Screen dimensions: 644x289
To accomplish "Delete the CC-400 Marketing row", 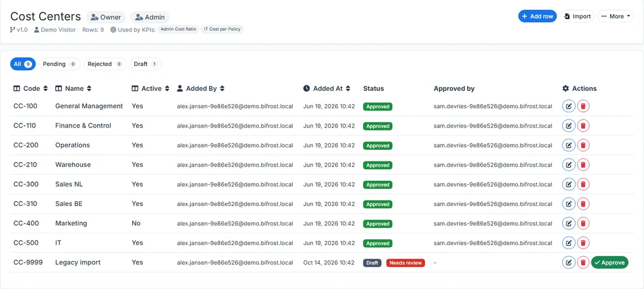I will tap(583, 223).
